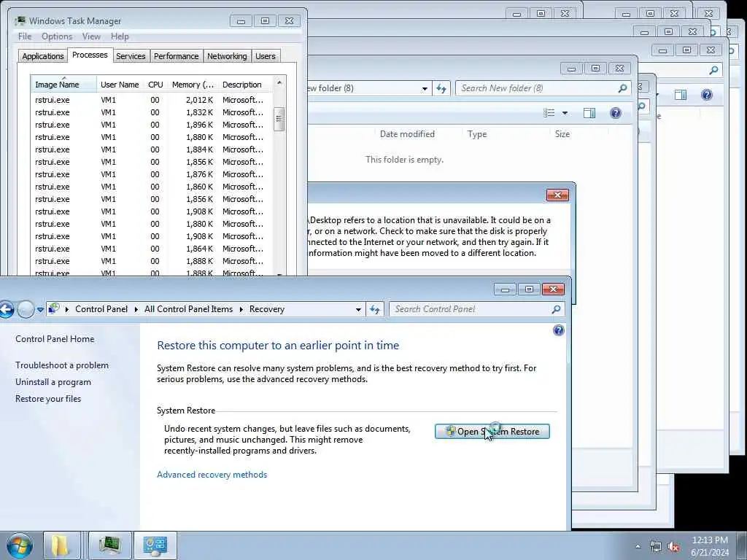Select rstrui.exe process using 1,896 K memory
747x560 pixels.
[x=152, y=125]
